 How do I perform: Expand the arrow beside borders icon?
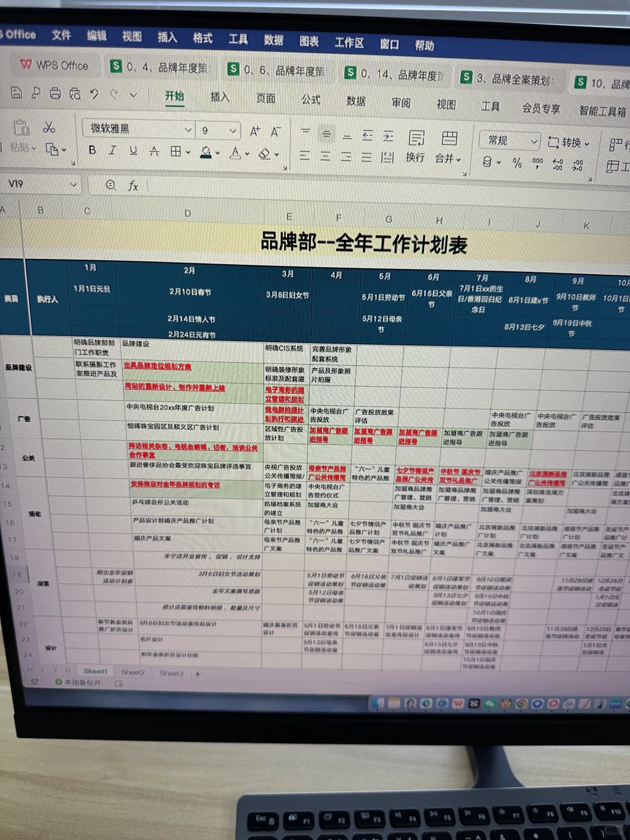[188, 152]
